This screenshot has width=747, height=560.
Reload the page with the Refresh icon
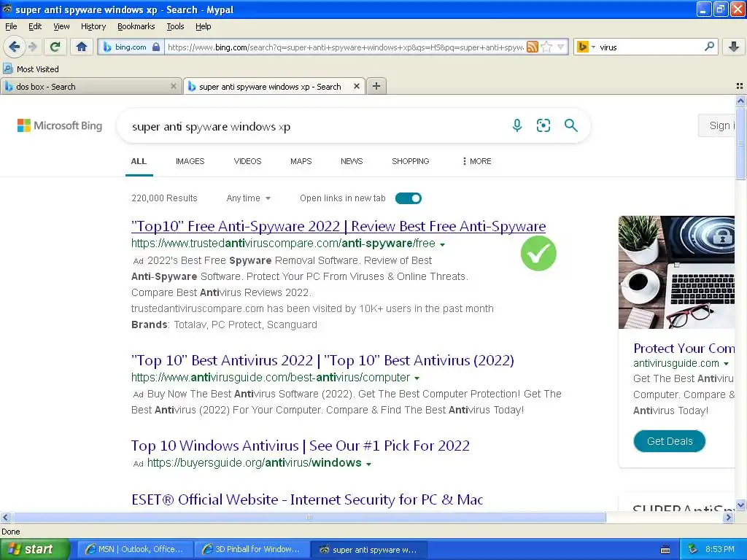coord(55,47)
